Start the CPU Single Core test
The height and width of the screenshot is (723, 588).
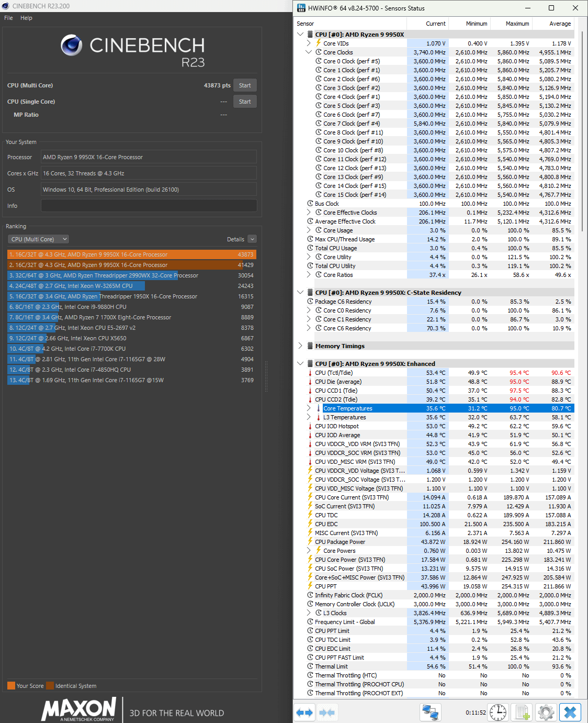coord(245,102)
